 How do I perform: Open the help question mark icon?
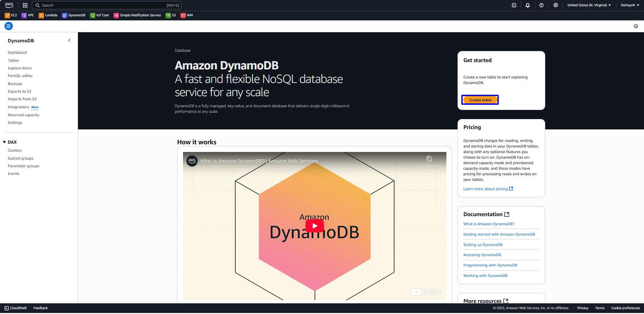(x=541, y=5)
